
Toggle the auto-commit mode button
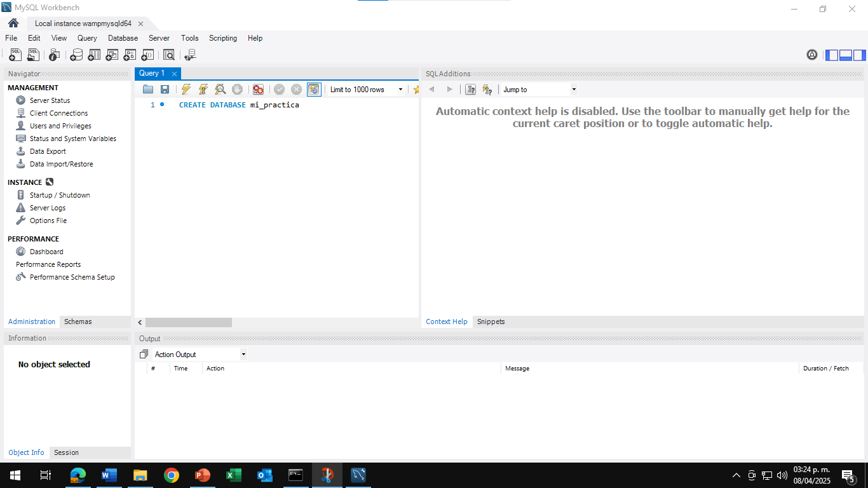click(314, 90)
